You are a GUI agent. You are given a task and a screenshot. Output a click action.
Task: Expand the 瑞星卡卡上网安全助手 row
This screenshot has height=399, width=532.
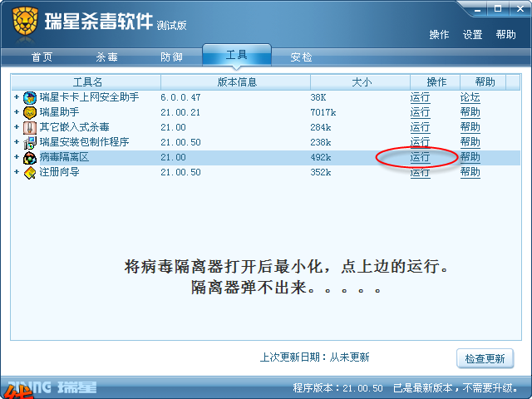[17, 96]
